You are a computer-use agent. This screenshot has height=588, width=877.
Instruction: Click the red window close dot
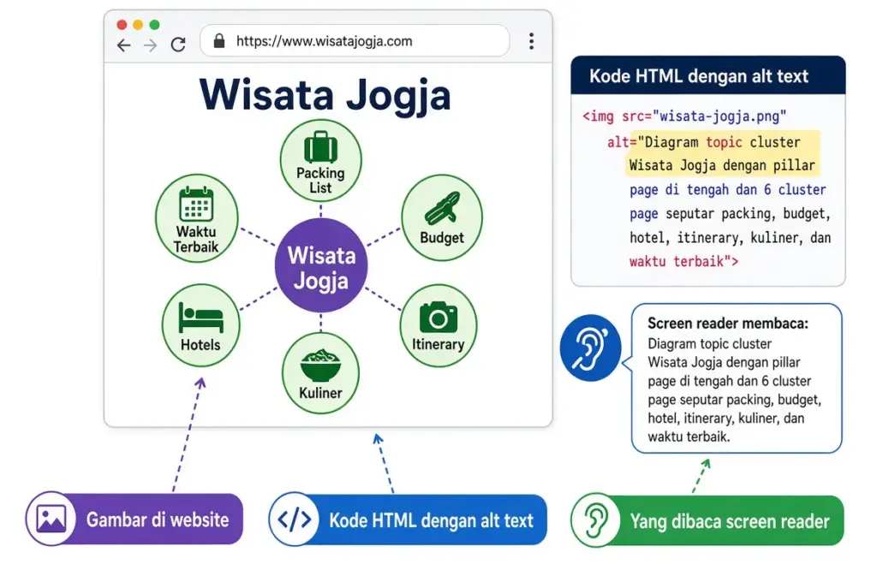point(122,25)
